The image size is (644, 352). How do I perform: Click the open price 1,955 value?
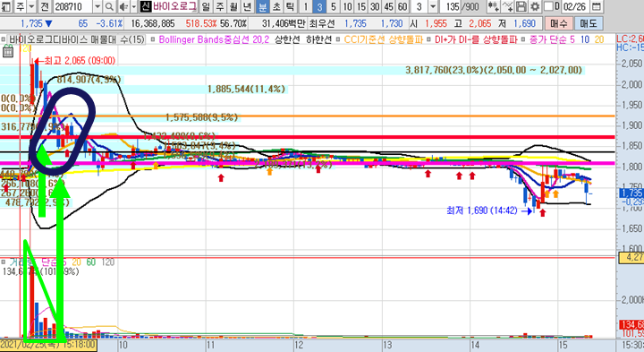click(436, 24)
